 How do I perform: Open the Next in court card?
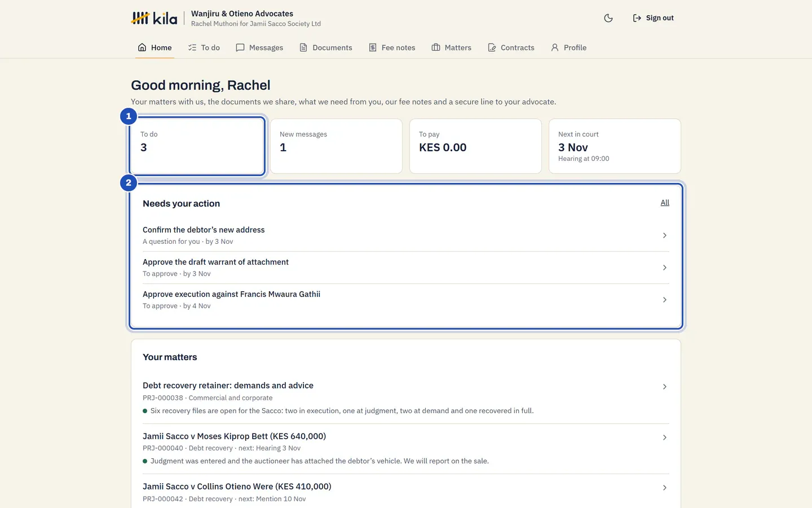pyautogui.click(x=615, y=146)
